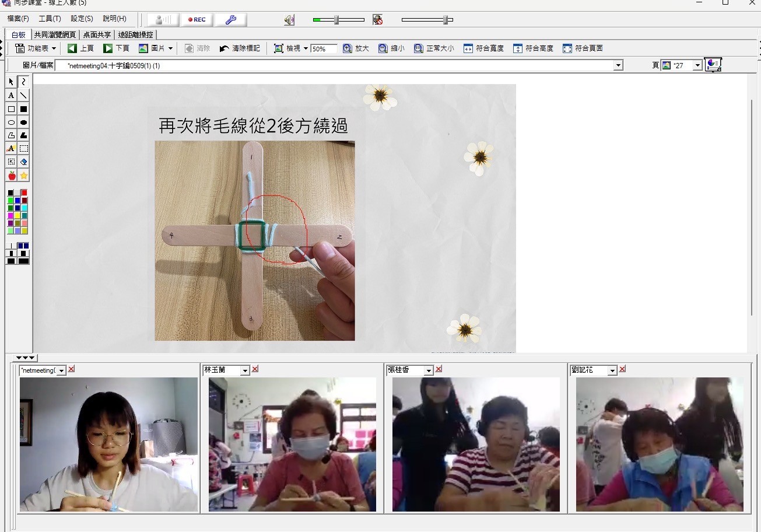The height and width of the screenshot is (532, 761).
Task: Toggle the REC recording button
Action: tap(197, 20)
